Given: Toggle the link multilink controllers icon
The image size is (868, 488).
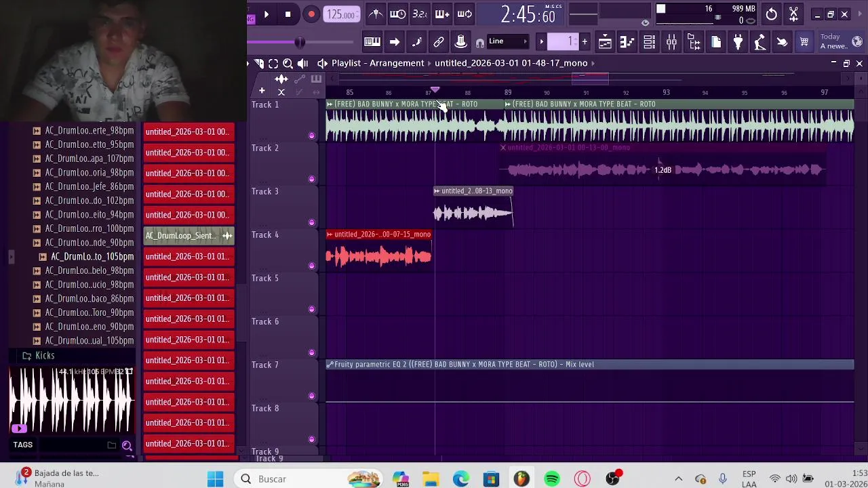Looking at the screenshot, I should 439,42.
